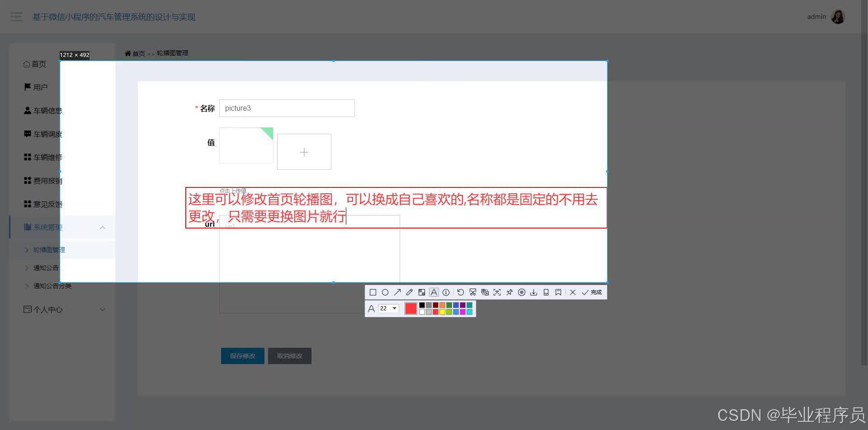Save screenshot to file
This screenshot has width=868, height=430.
tap(534, 292)
